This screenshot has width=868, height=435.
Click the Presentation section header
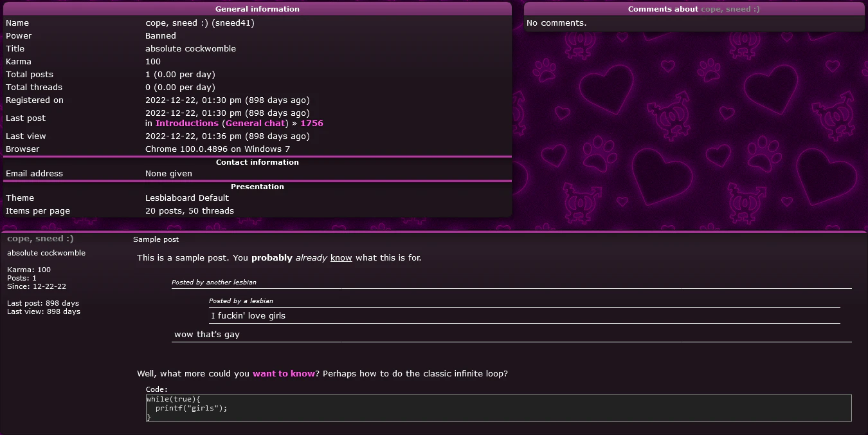coord(257,187)
